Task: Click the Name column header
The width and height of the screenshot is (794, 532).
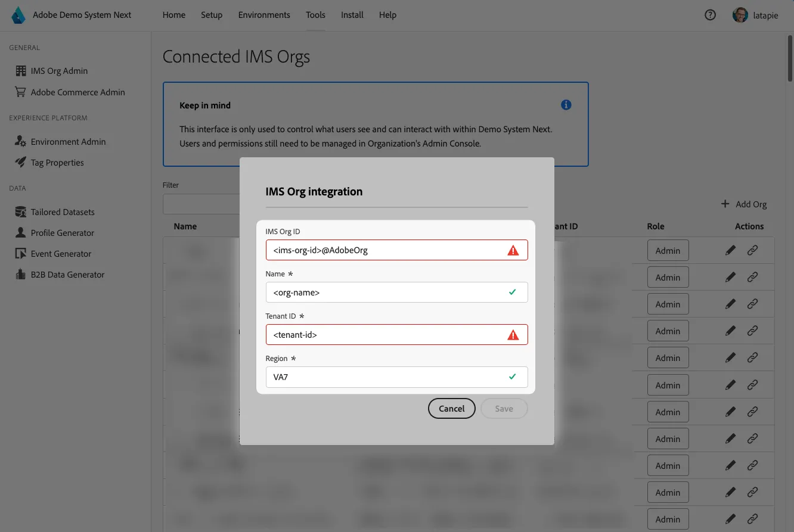Action: tap(185, 226)
